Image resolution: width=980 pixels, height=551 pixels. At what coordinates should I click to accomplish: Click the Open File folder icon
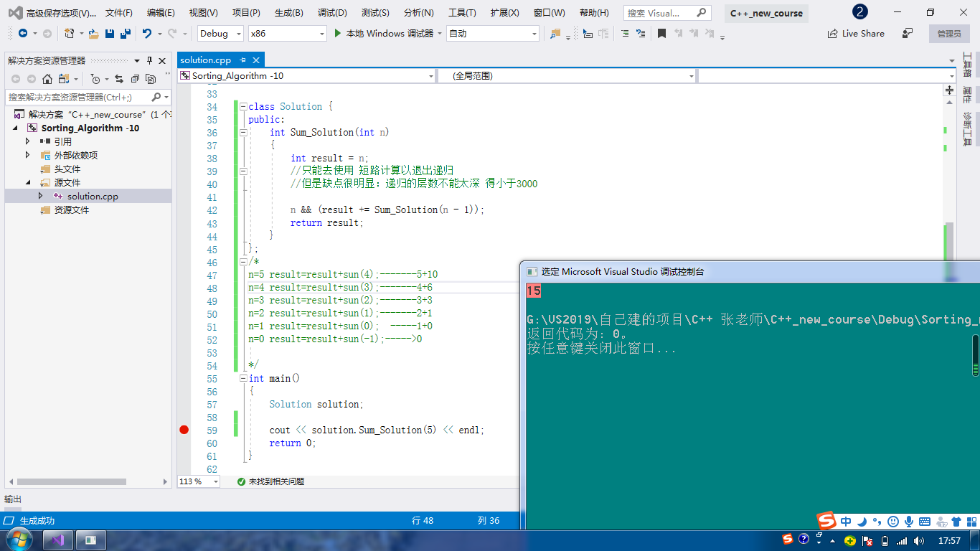tap(93, 34)
